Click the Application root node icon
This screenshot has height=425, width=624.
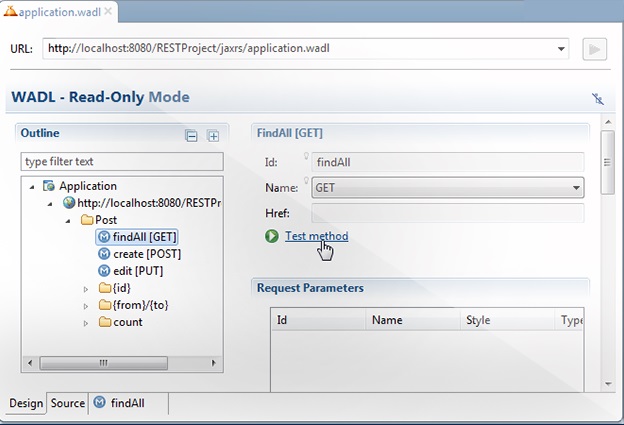[49, 186]
